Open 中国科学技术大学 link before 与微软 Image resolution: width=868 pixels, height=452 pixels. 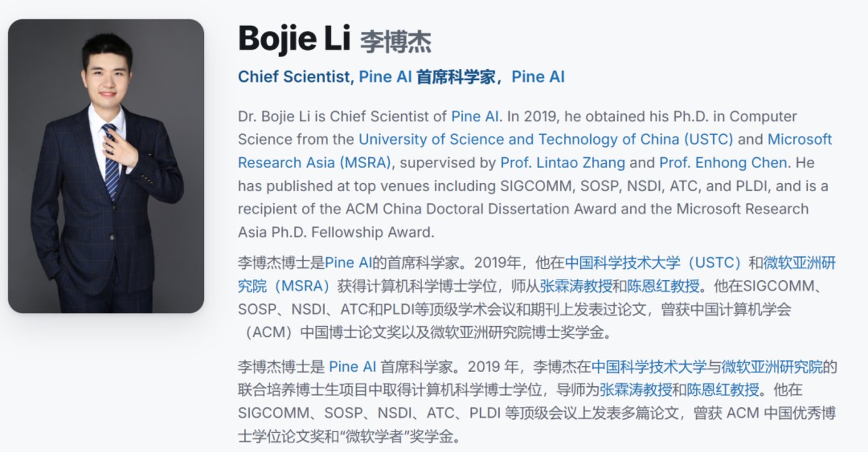pos(649,366)
